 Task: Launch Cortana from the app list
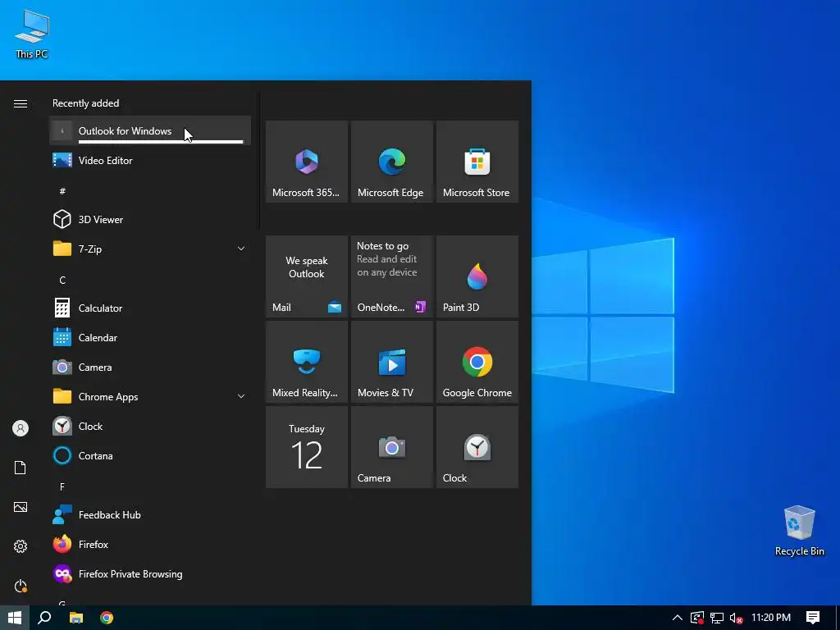[150, 455]
